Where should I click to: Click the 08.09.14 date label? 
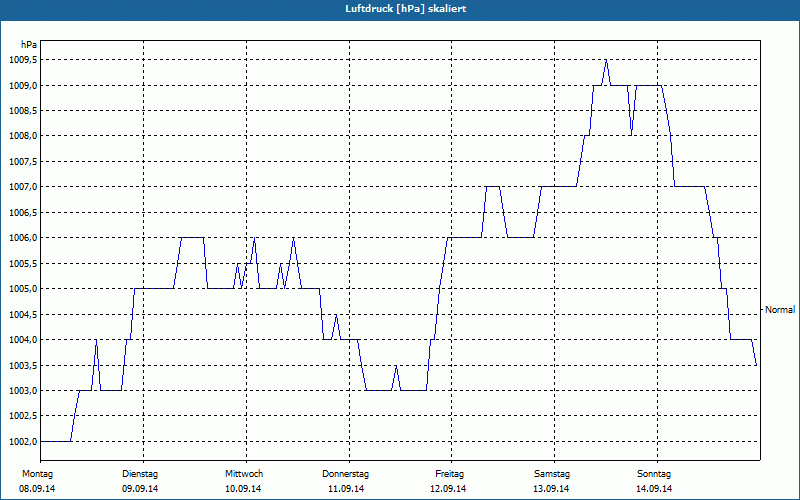click(37, 489)
